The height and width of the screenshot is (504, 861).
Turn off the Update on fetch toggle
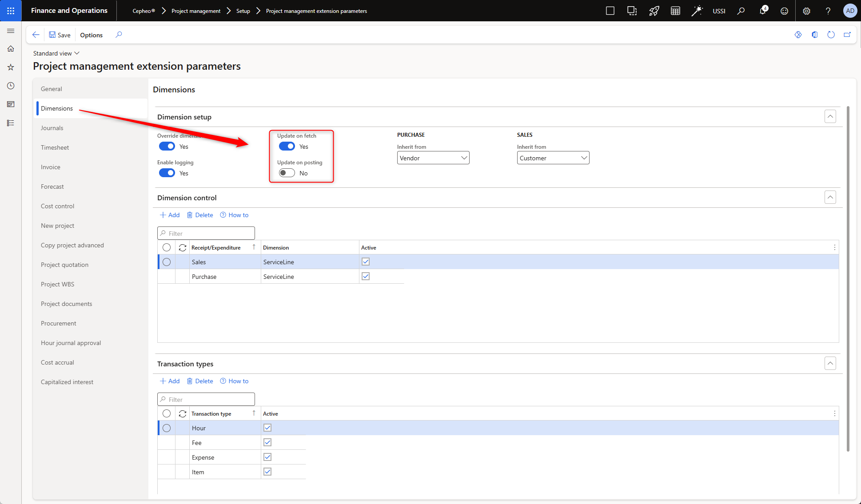(x=287, y=147)
